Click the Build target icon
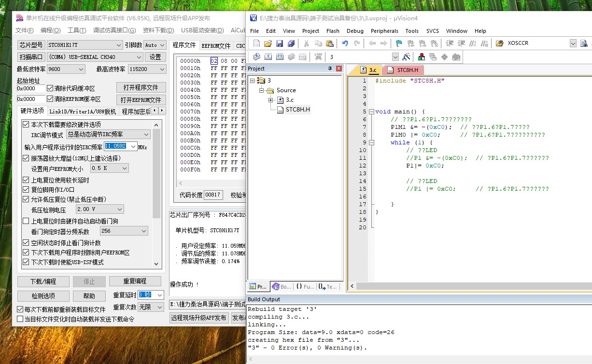This screenshot has height=364, width=592. coord(268,57)
